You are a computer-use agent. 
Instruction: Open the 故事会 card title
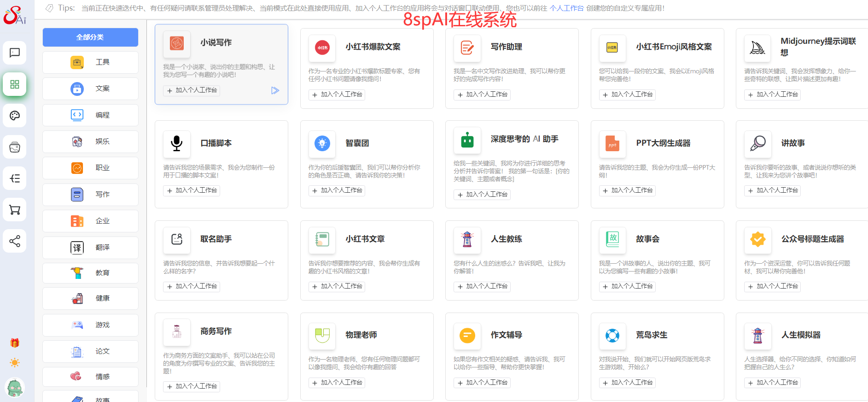648,239
